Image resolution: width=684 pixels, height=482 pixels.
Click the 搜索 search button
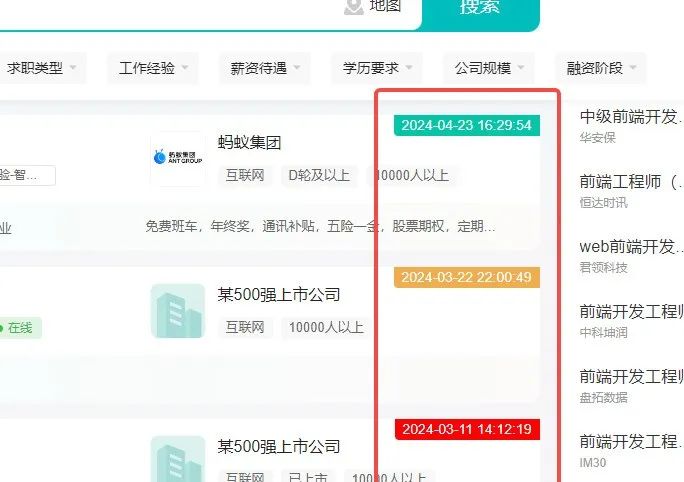[x=480, y=13]
